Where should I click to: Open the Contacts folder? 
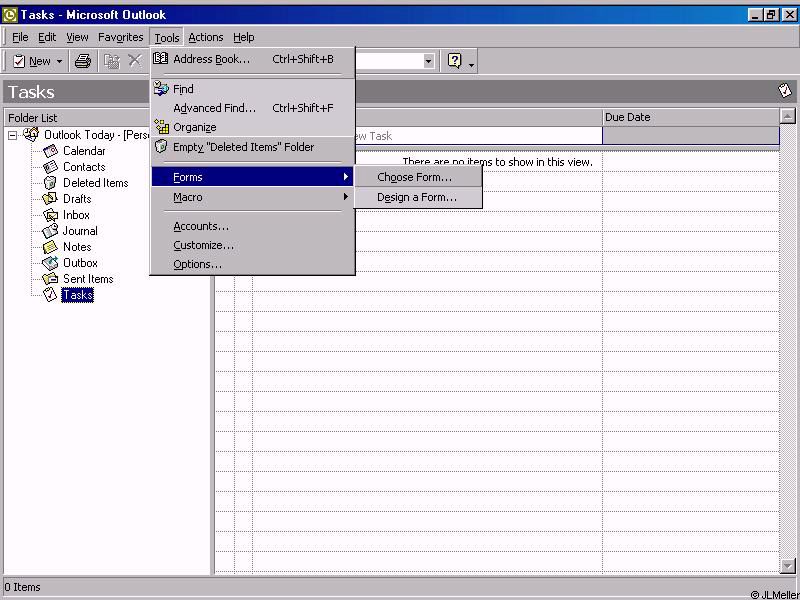tap(84, 167)
